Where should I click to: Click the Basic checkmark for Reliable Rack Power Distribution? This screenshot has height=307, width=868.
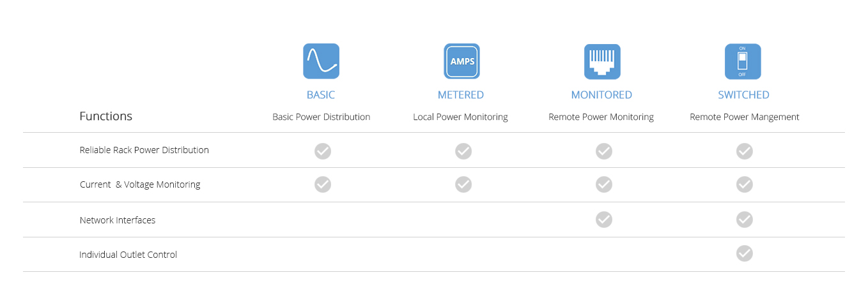pos(323,151)
